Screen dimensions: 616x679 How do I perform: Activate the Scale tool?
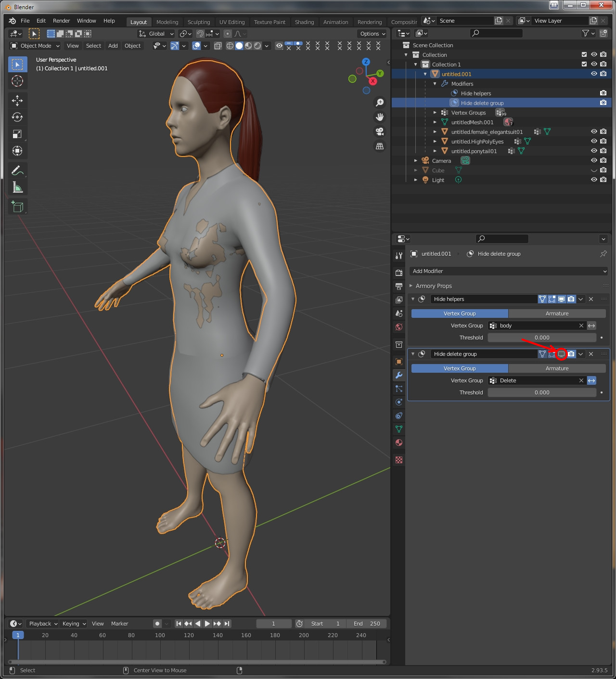tap(17, 134)
